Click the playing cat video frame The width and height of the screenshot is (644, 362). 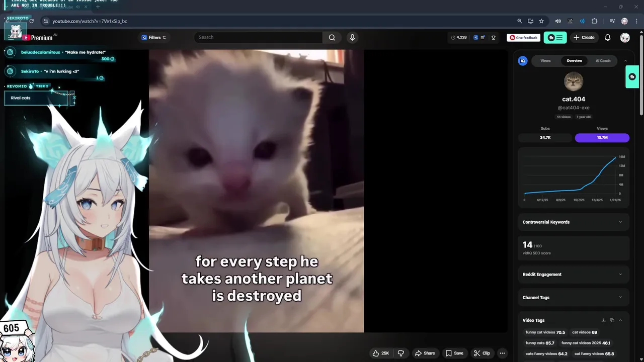tap(256, 191)
